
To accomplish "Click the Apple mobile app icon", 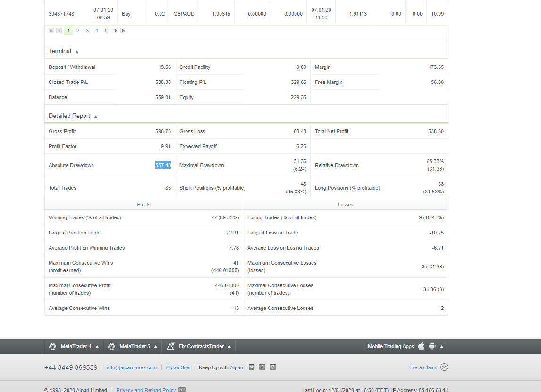I will [x=422, y=346].
